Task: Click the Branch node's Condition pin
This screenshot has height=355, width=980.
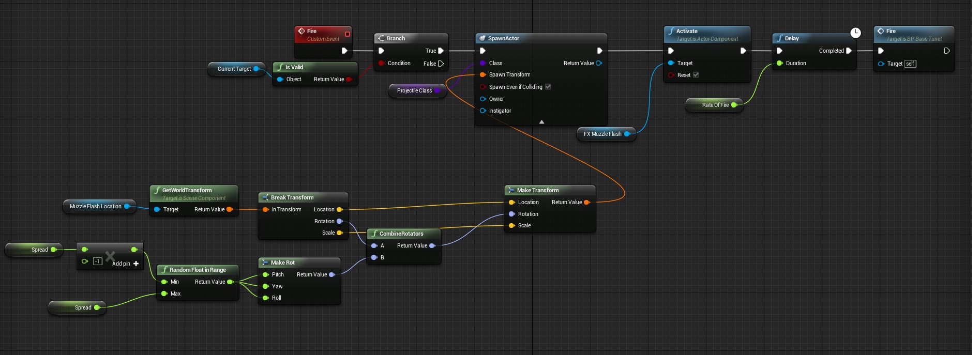Action: click(x=381, y=63)
